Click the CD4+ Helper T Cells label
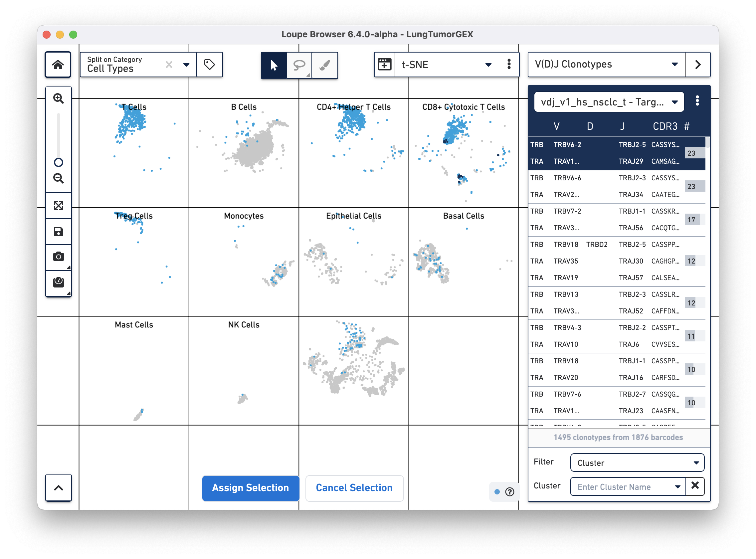 tap(353, 107)
